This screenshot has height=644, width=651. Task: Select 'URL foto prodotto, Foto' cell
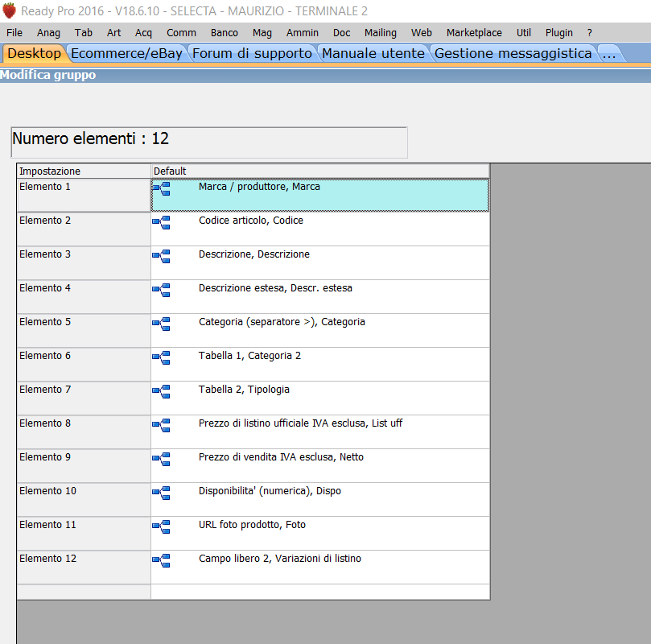pos(320,534)
